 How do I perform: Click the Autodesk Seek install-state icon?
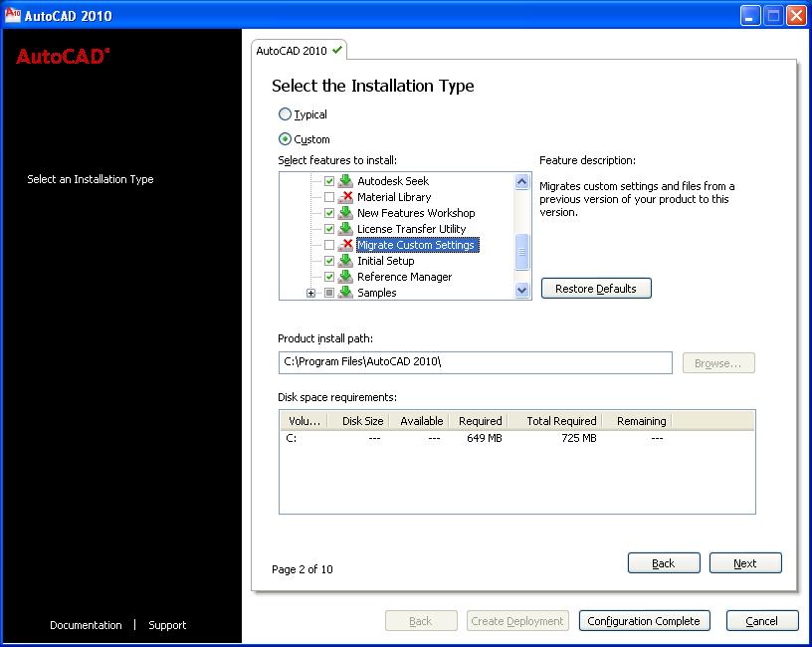[x=345, y=181]
